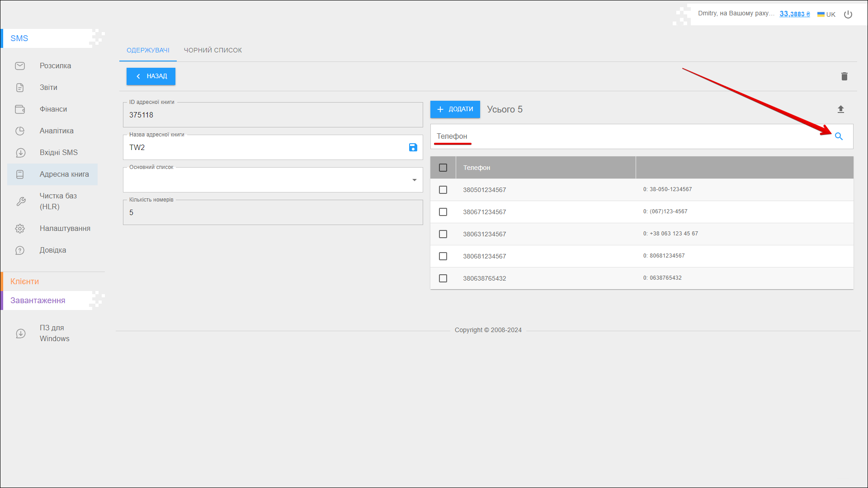Open Чистка баз (HLR) section
This screenshot has width=868, height=488.
pyautogui.click(x=58, y=202)
